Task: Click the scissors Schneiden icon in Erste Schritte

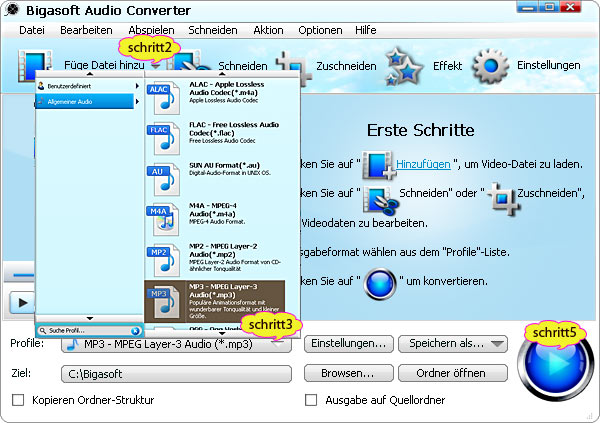Action: [380, 199]
